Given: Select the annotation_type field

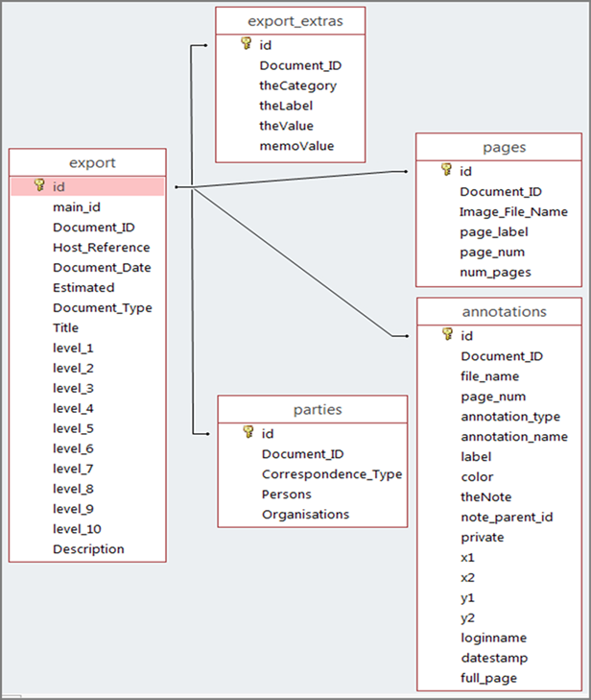Looking at the screenshot, I should 509,417.
